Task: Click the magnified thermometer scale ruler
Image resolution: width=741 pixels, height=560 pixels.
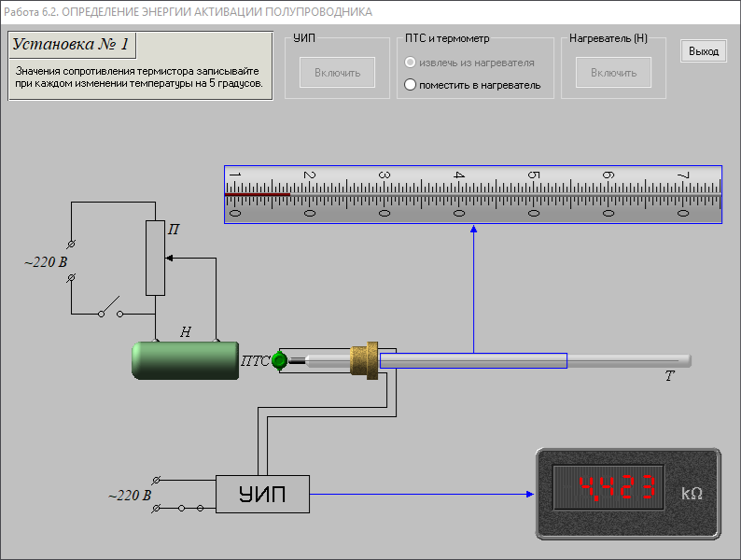Action: pyautogui.click(x=473, y=194)
